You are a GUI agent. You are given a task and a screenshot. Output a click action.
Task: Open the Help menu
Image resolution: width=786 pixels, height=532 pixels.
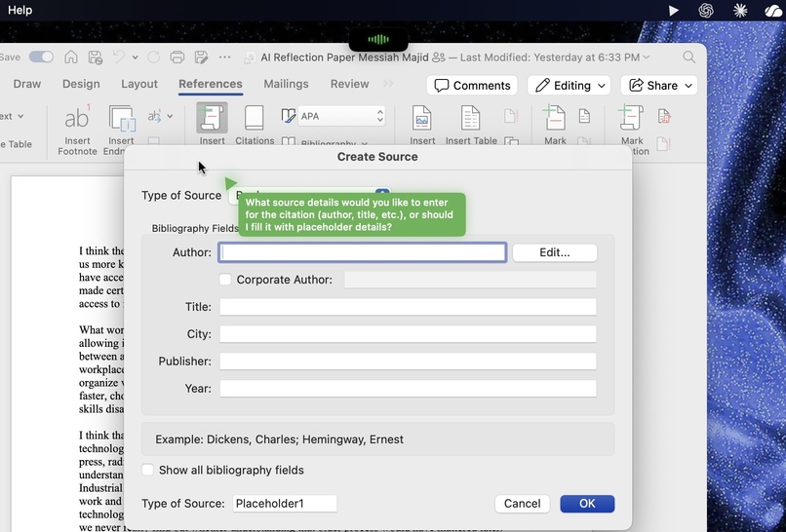coord(20,10)
